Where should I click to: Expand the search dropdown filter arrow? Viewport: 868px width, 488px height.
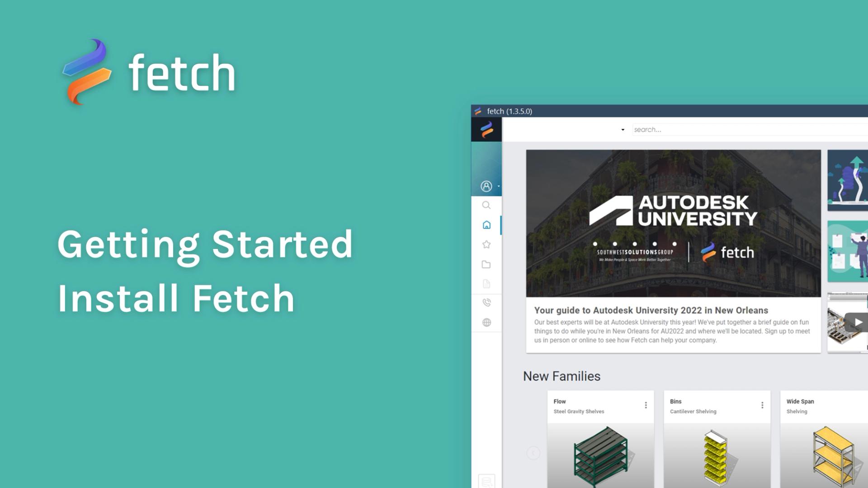pyautogui.click(x=623, y=130)
